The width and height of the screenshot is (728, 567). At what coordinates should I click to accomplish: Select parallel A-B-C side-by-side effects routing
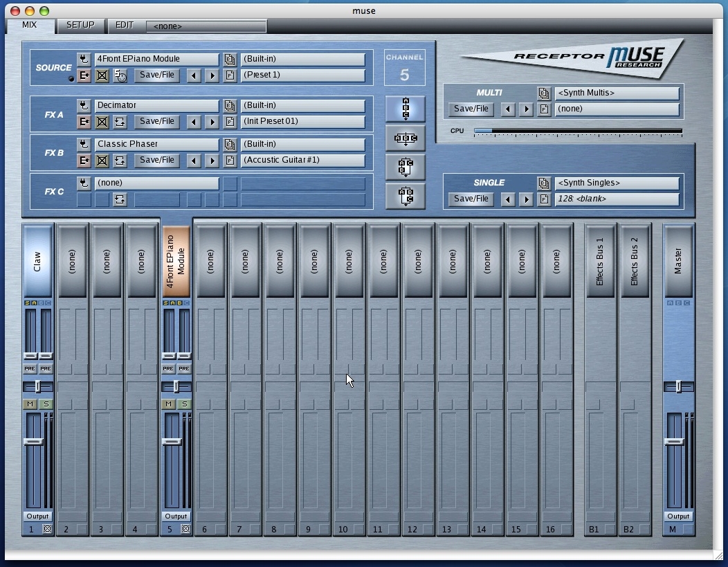[x=406, y=138]
